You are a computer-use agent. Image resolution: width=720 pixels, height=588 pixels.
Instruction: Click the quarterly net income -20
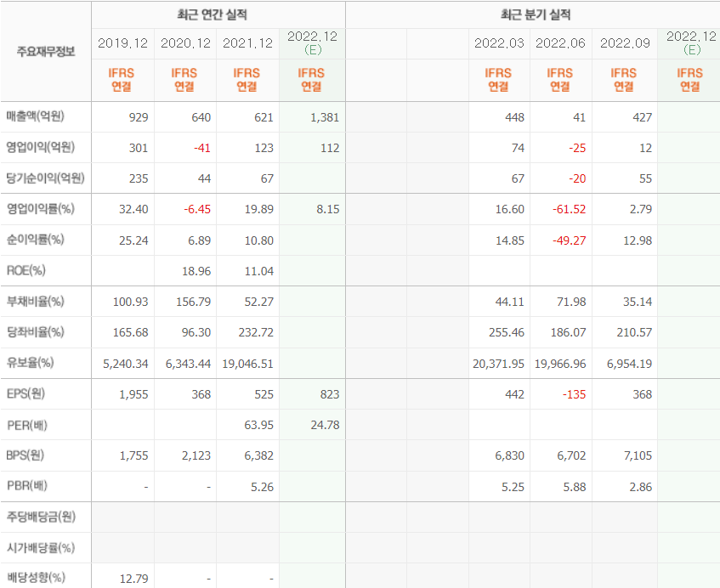[x=577, y=178]
